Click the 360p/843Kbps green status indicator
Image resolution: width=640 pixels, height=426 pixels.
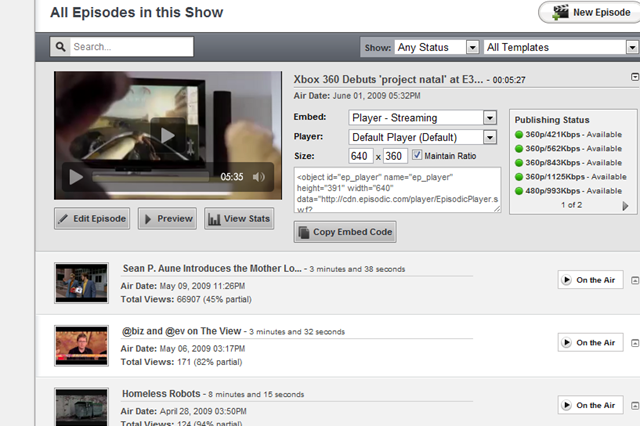(519, 163)
